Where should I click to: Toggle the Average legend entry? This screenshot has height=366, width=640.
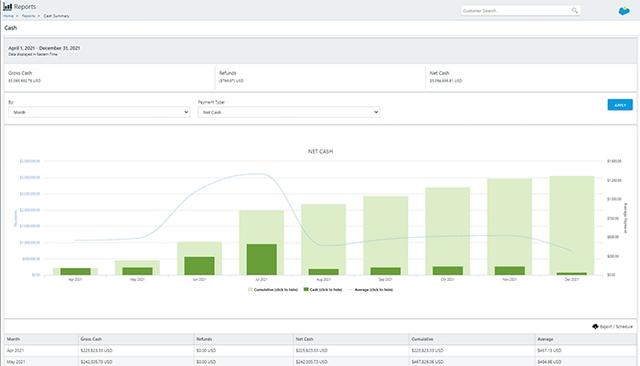pyautogui.click(x=371, y=290)
